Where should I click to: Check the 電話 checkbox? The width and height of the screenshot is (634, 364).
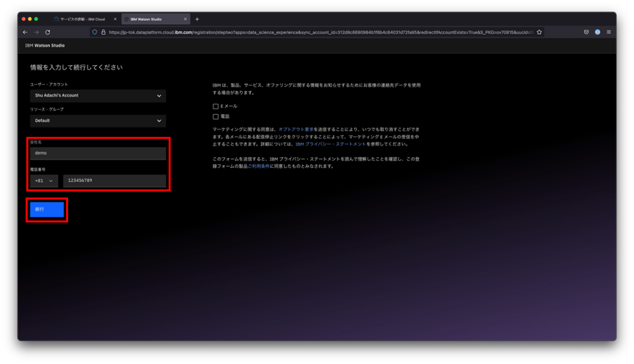point(216,117)
